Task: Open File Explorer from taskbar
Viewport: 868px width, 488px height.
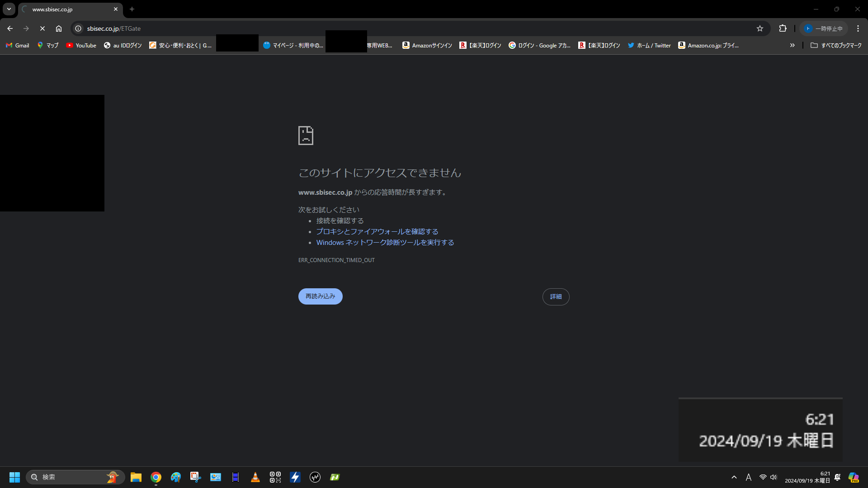Action: pos(136,477)
